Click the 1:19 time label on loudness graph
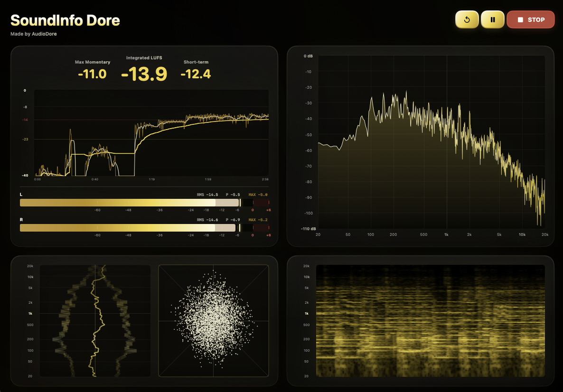The image size is (563, 392). [x=152, y=179]
